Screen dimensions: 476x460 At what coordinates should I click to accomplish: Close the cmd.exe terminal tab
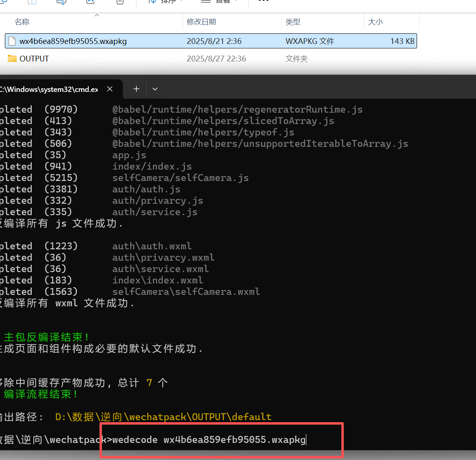pos(110,89)
